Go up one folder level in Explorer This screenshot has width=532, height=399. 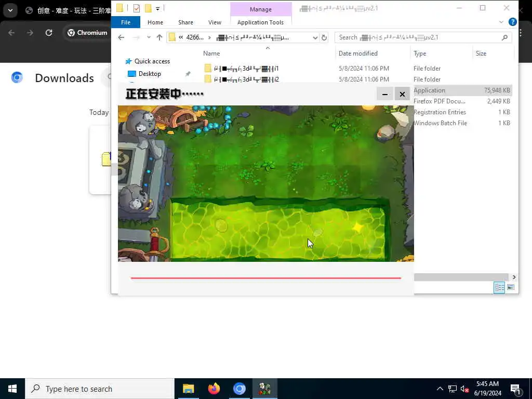pos(159,37)
